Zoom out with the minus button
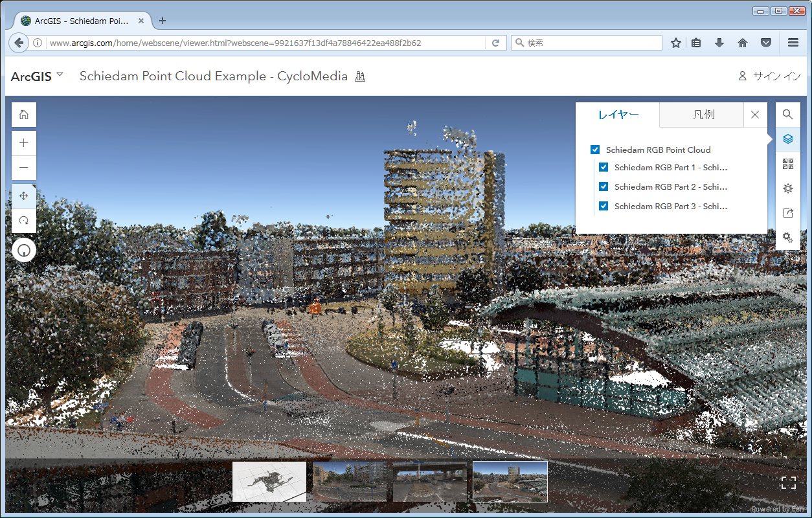 24,168
